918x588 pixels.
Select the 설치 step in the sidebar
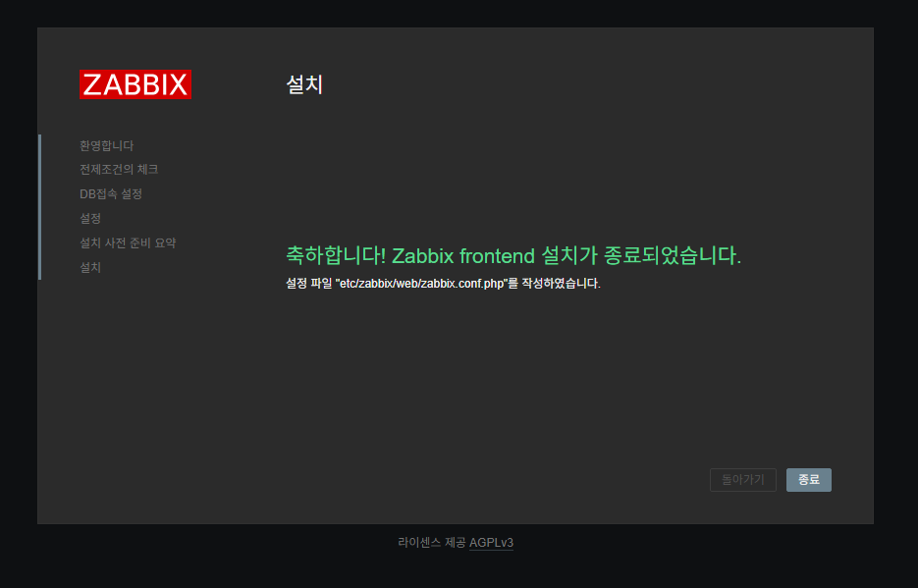(90, 267)
